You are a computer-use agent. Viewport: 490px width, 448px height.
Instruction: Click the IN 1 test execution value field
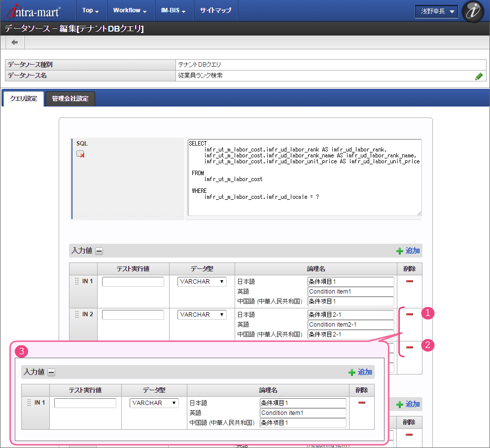click(x=133, y=282)
